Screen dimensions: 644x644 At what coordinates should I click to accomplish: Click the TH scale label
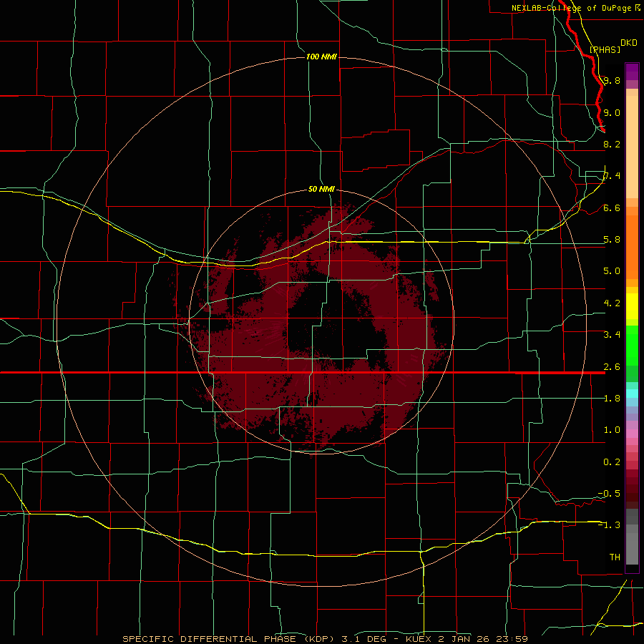click(x=615, y=557)
